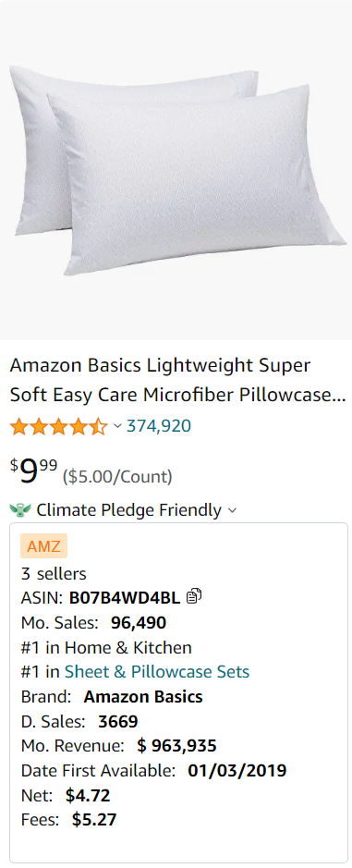
Task: Click the Climate Pledge Friendly label
Action: (x=129, y=510)
